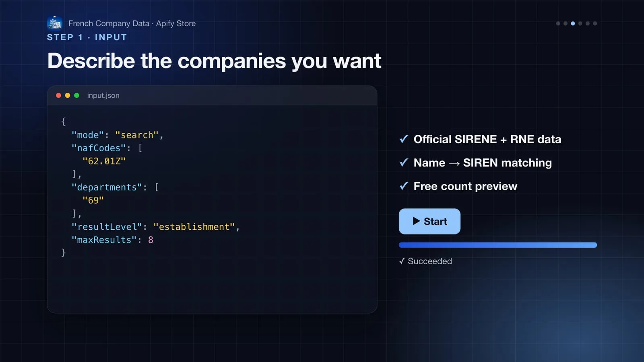Click the French Company Data app logo
The width and height of the screenshot is (644, 362).
[x=54, y=23]
